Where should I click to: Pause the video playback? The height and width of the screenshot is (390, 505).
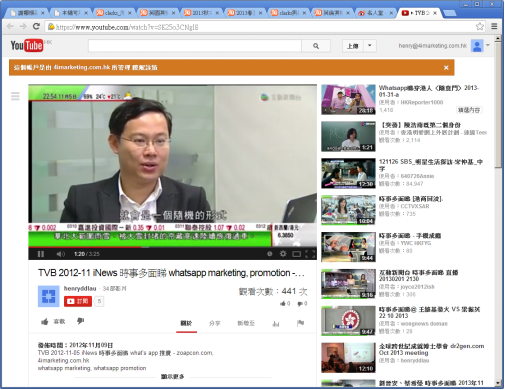41,254
